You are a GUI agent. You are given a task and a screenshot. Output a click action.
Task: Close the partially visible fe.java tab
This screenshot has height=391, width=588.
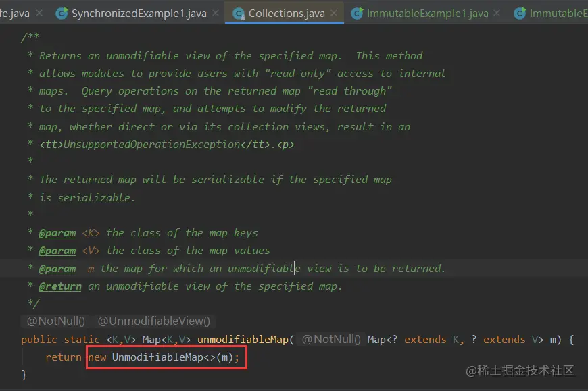coord(39,13)
